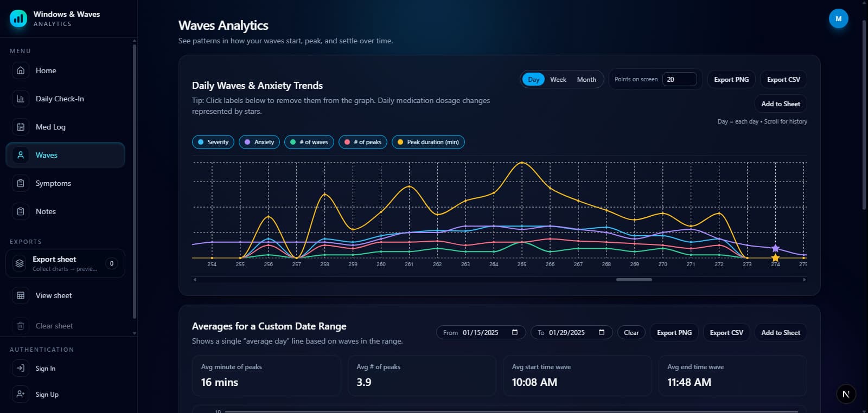Click the Waves Analytics page heading
The height and width of the screenshot is (413, 868).
pos(224,25)
